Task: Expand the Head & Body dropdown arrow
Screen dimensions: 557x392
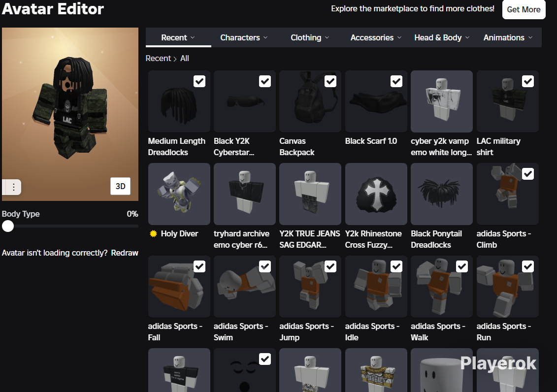Action: [x=467, y=37]
